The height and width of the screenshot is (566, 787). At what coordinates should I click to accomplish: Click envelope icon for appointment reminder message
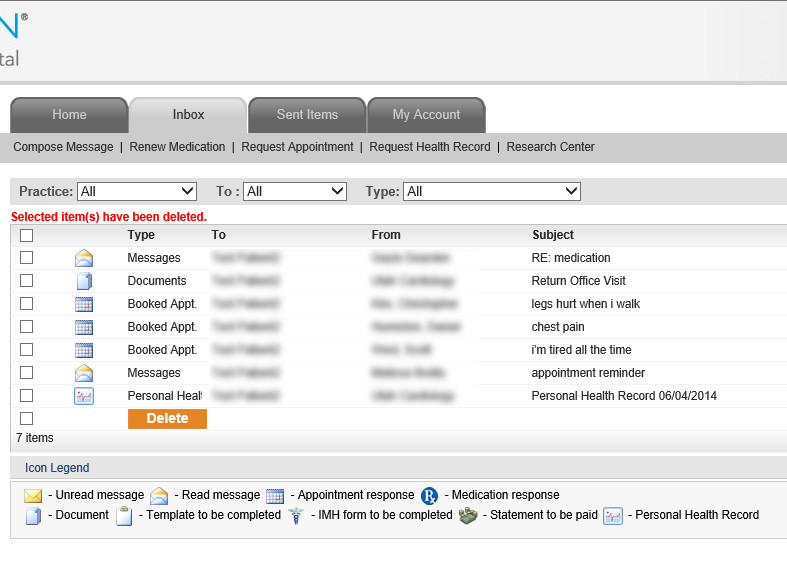tap(84, 373)
